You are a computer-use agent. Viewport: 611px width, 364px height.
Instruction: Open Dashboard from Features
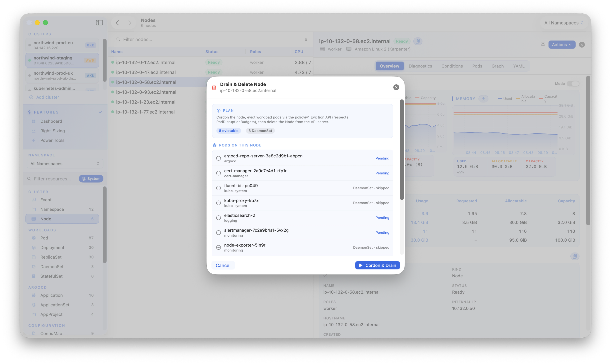(51, 121)
